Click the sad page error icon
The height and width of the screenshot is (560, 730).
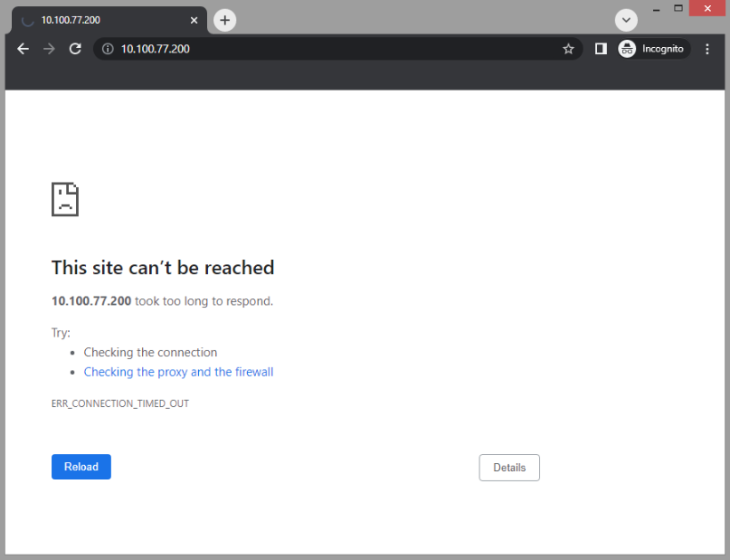pos(64,199)
